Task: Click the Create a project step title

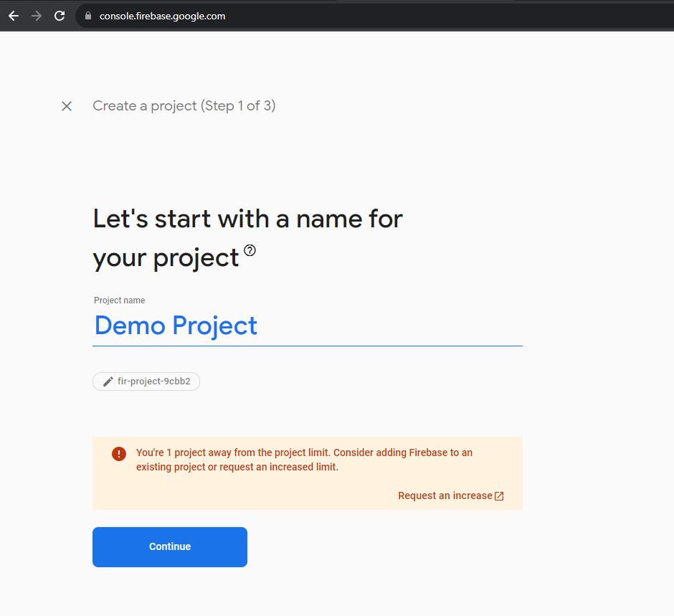Action: [184, 106]
